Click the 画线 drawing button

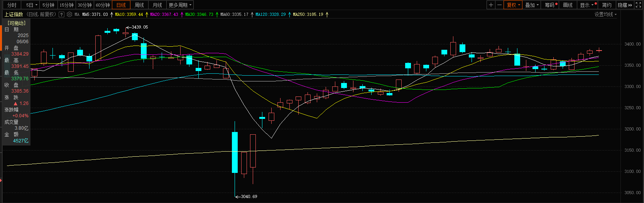click(568, 5)
